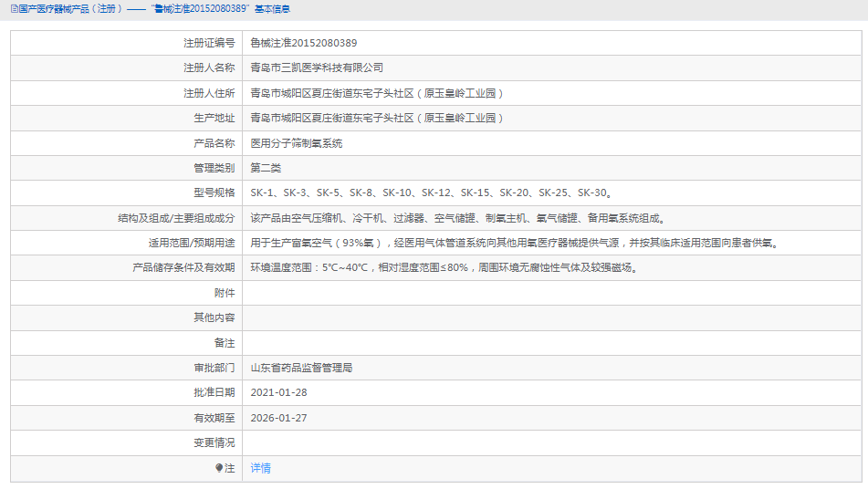The image size is (868, 489).
Task: Select product name 医用分子筛制氧系统
Action: click(x=296, y=143)
